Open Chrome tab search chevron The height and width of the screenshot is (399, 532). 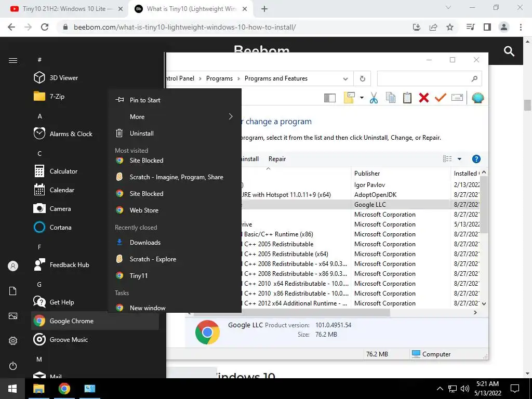click(448, 7)
